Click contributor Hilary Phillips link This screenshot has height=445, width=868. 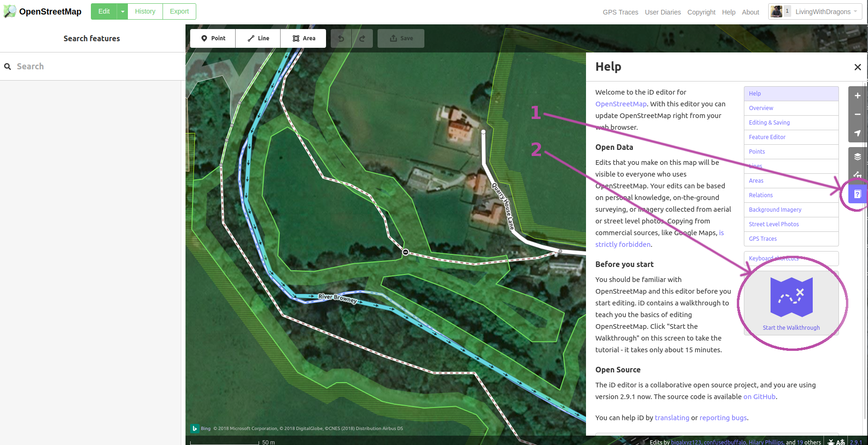(x=766, y=442)
